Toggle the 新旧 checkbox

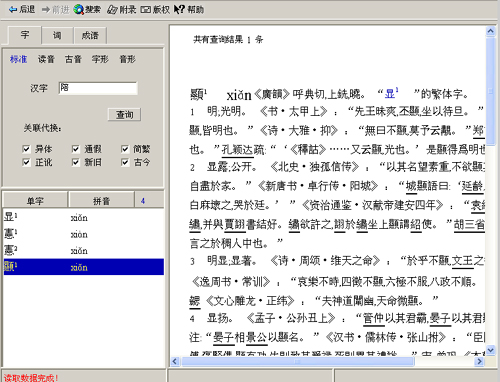pyautogui.click(x=76, y=162)
